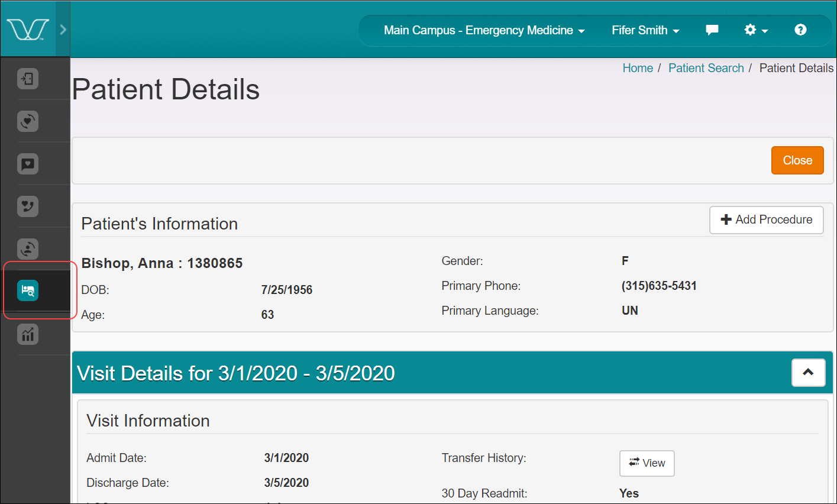The width and height of the screenshot is (837, 504).
Task: Click the Add Procedure button
Action: (766, 219)
